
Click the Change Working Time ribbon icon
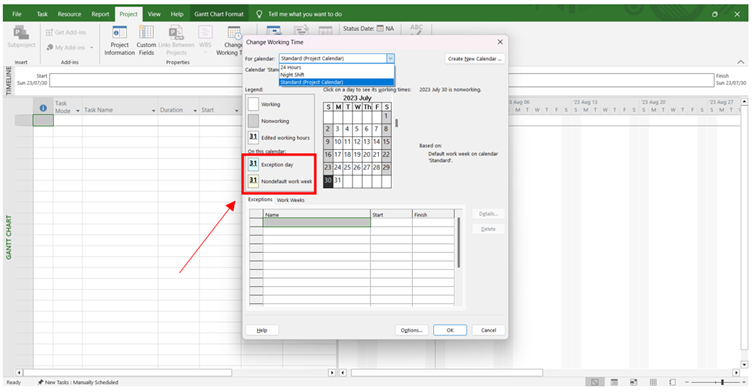[234, 33]
